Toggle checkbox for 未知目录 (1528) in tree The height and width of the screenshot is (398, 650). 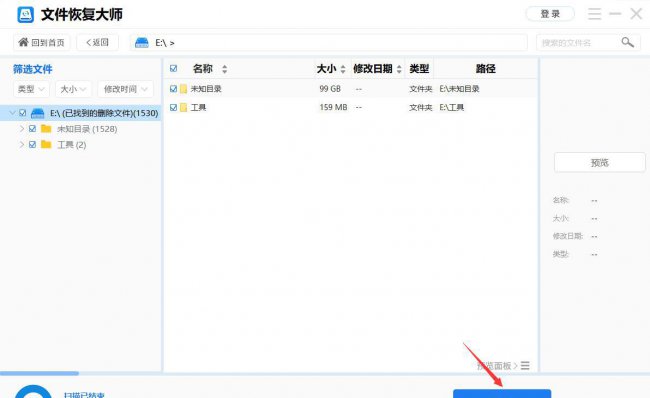[32, 129]
